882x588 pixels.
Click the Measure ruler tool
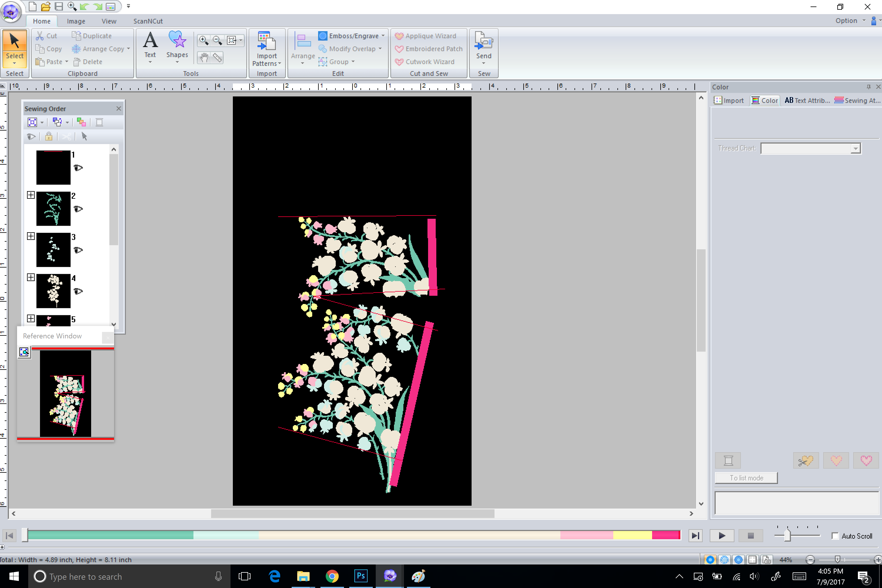[x=218, y=57]
